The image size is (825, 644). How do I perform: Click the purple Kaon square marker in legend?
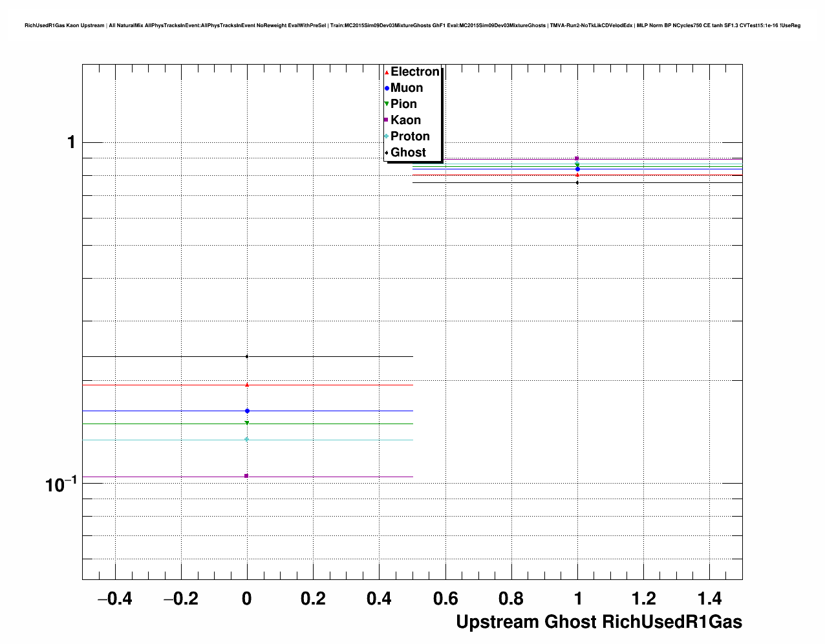pyautogui.click(x=387, y=120)
